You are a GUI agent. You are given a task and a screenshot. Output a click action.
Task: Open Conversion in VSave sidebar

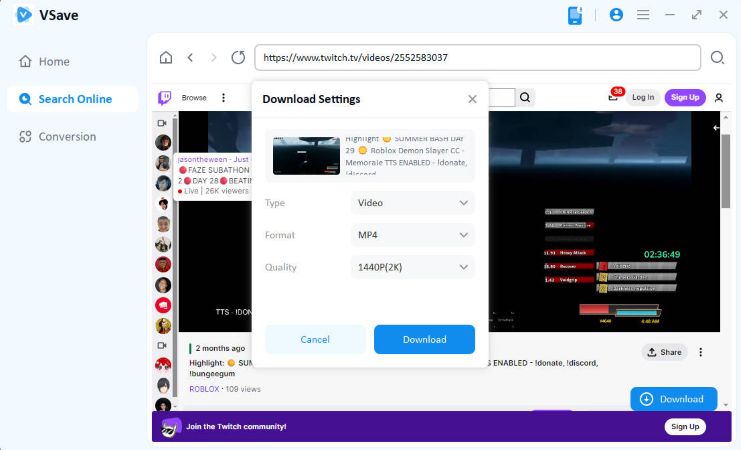coord(57,137)
